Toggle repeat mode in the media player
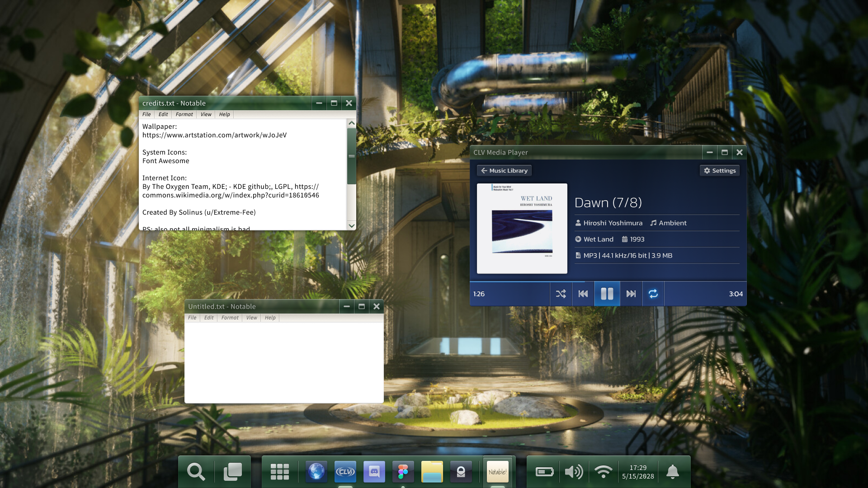This screenshot has width=868, height=488. [653, 294]
